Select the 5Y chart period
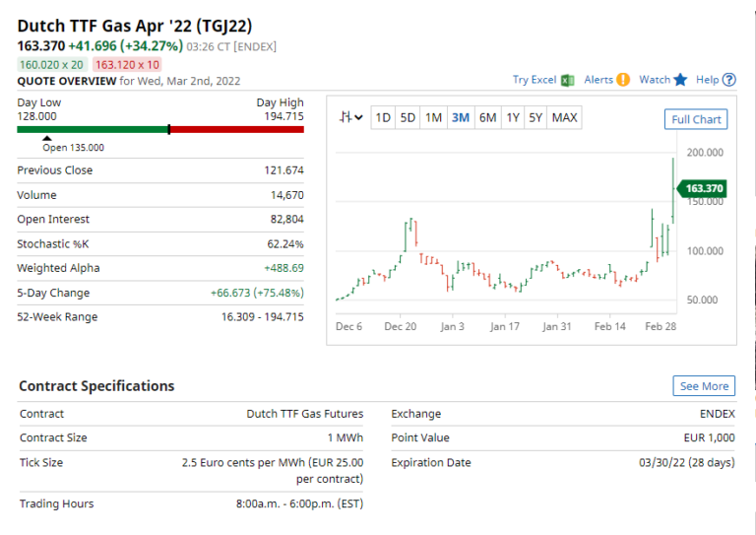 pos(535,118)
